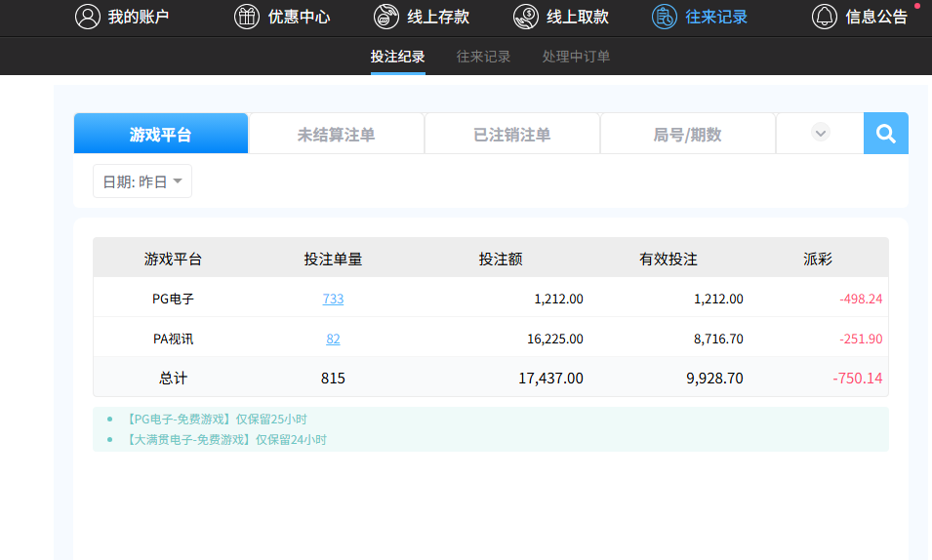Open the 日期: 昨日 date dropdown
932x560 pixels.
[x=142, y=181]
